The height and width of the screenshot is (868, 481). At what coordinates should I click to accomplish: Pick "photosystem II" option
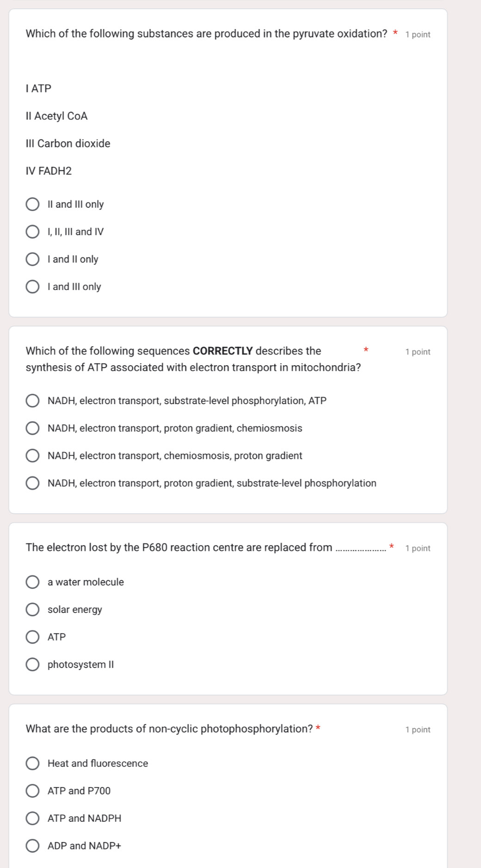[33, 664]
